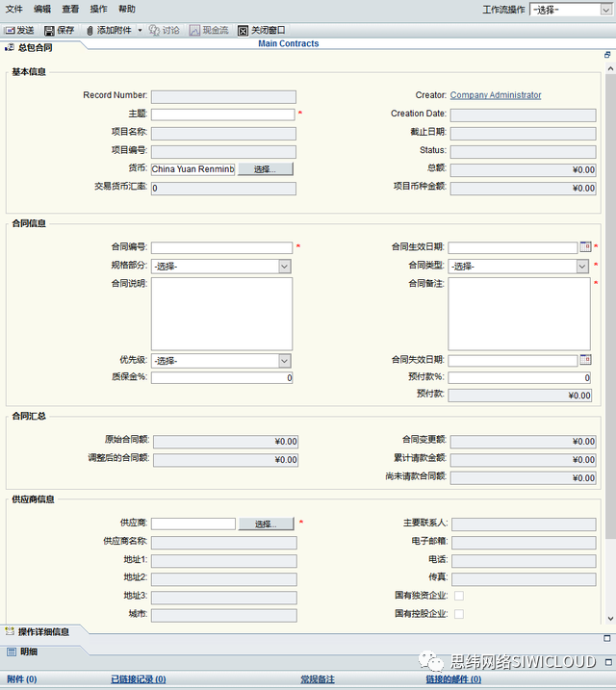The height and width of the screenshot is (690, 616).
Task: Click the 基本信息 section heading
Action: tap(29, 72)
